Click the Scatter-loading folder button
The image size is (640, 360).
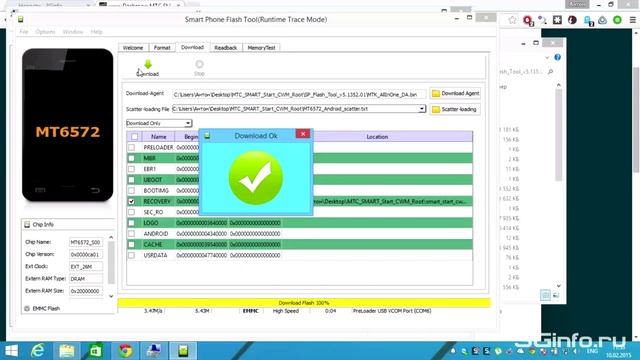tap(455, 109)
